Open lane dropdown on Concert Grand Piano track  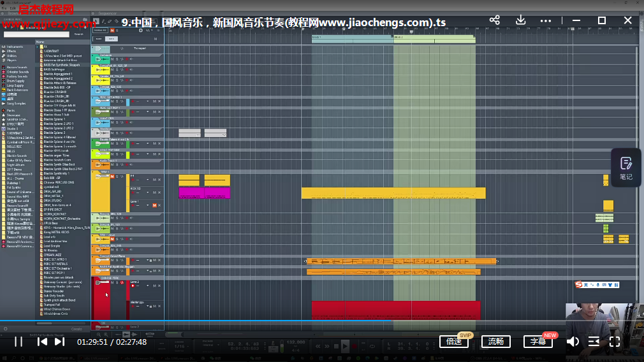[148, 260]
